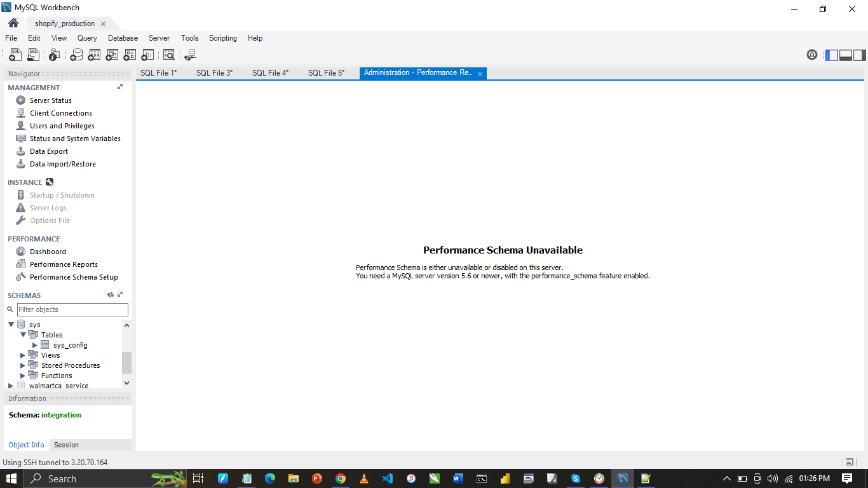The image size is (868, 488).
Task: Toggle the bottom output panel visibility
Action: (846, 55)
